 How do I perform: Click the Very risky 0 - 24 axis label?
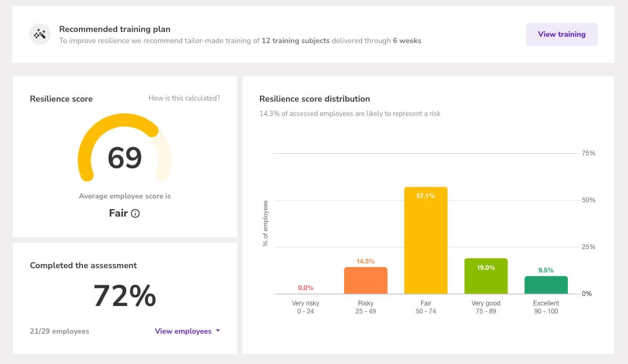point(306,307)
